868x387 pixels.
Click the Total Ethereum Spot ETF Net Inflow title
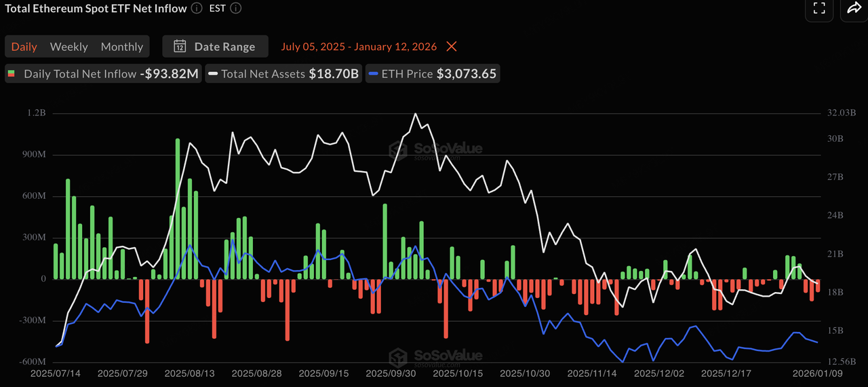pos(96,9)
